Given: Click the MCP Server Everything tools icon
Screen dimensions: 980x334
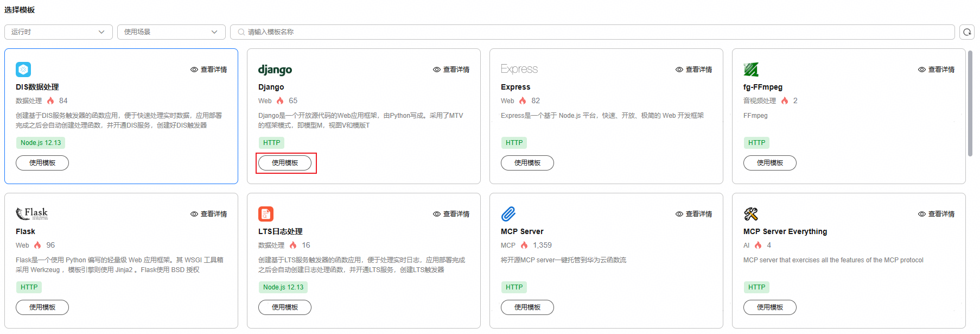Looking at the screenshot, I should click(751, 214).
